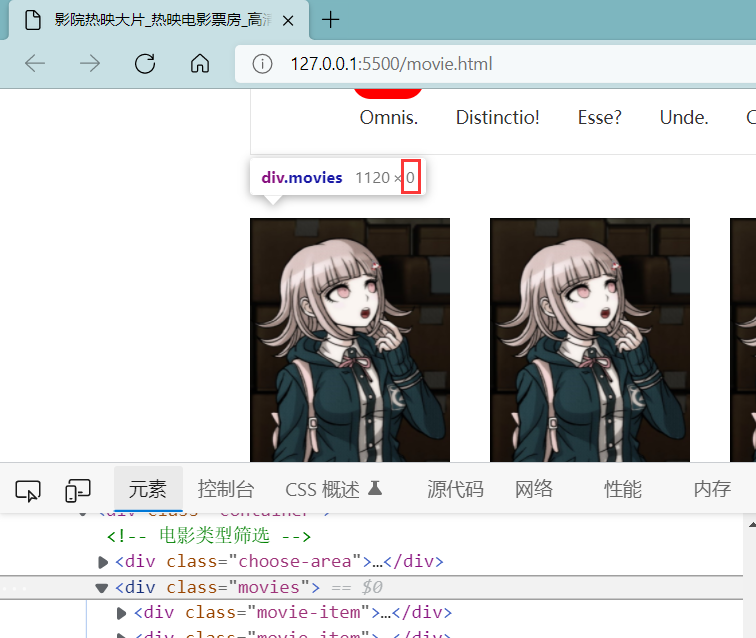This screenshot has width=756, height=638.
Task: Expand the first movie-item div node
Action: tap(122, 613)
